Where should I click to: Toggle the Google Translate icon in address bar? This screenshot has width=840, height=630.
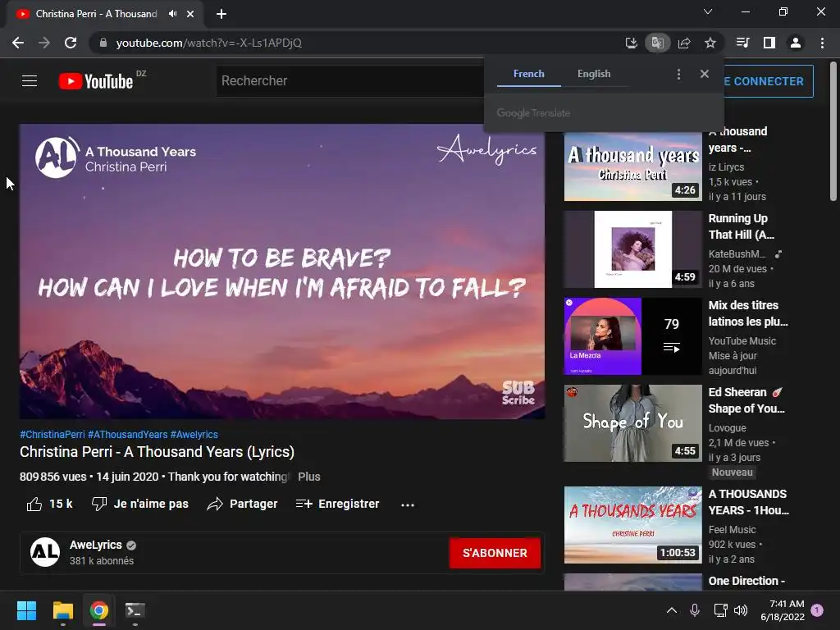(657, 43)
